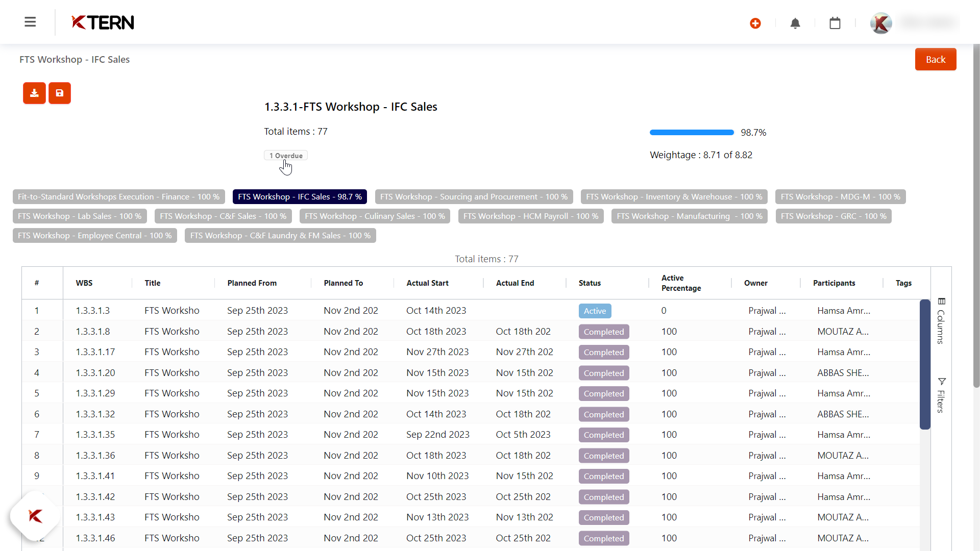Image resolution: width=980 pixels, height=551 pixels.
Task: Sort by the Title column header
Action: tap(153, 283)
